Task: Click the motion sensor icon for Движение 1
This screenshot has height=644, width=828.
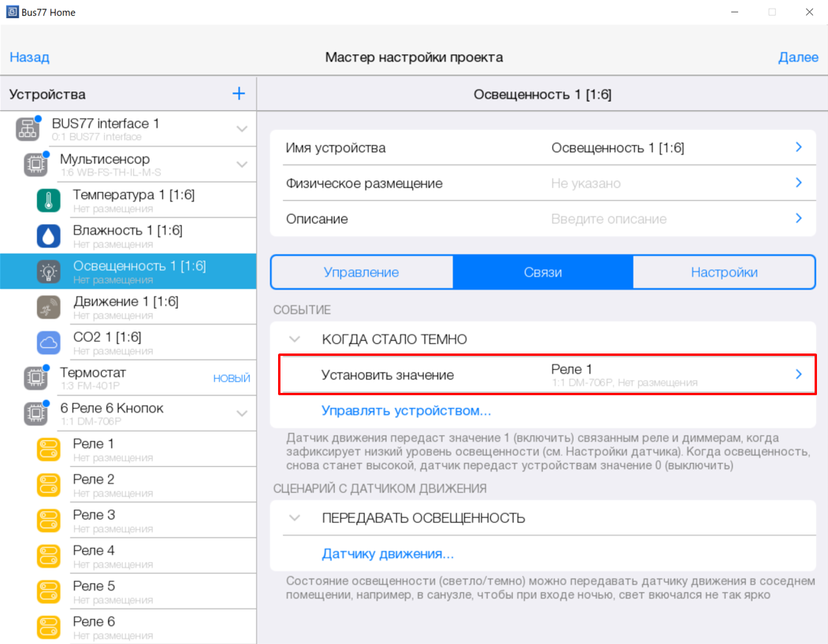Action: (x=49, y=307)
